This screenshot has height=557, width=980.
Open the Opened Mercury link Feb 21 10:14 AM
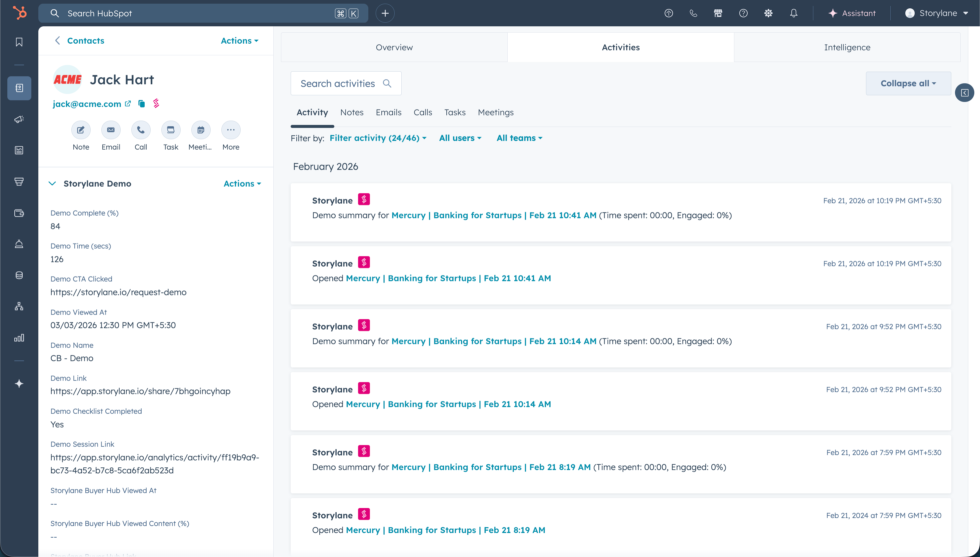(448, 404)
